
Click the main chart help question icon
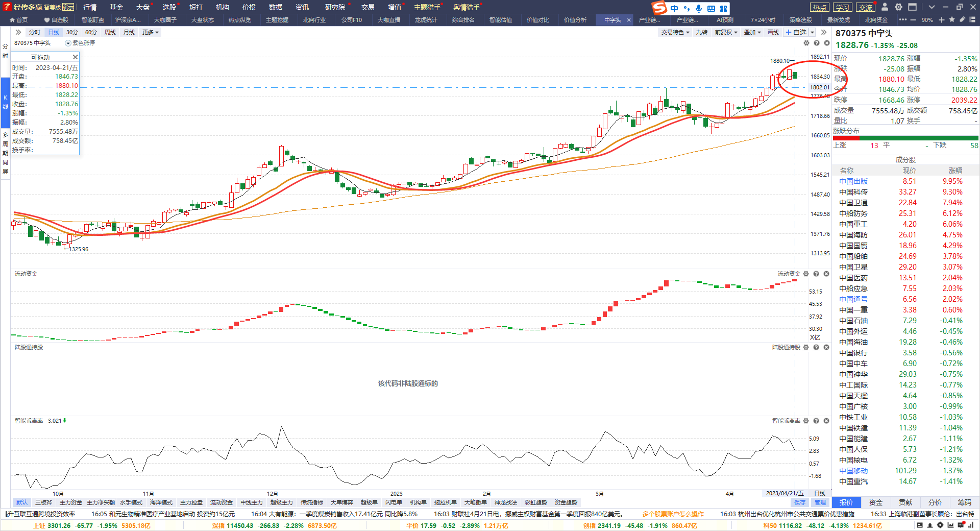pos(817,43)
